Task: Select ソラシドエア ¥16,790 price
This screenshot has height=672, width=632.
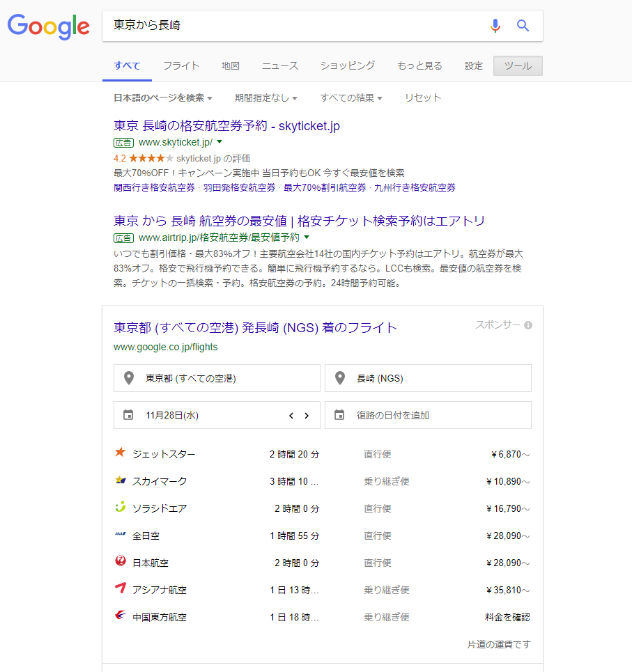Action: (508, 509)
